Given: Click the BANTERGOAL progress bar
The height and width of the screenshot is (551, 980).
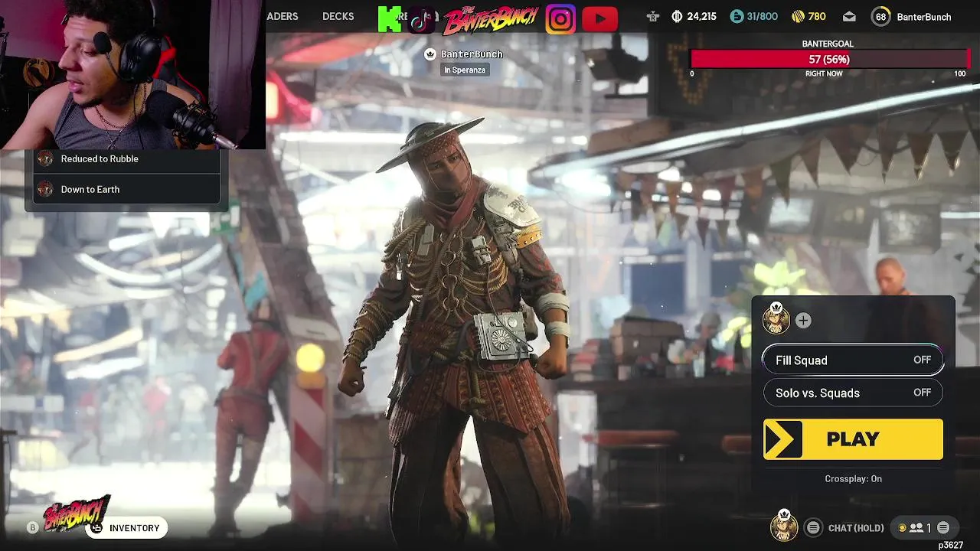Looking at the screenshot, I should tap(831, 59).
